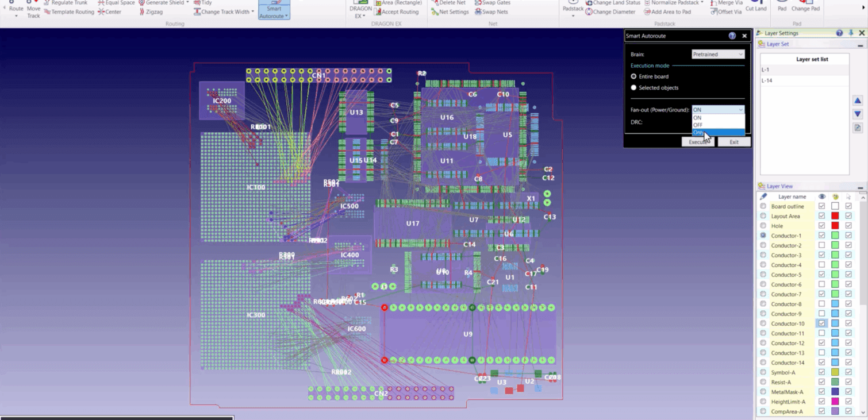The height and width of the screenshot is (420, 868).
Task: Select layer set L-1
Action: coord(804,70)
